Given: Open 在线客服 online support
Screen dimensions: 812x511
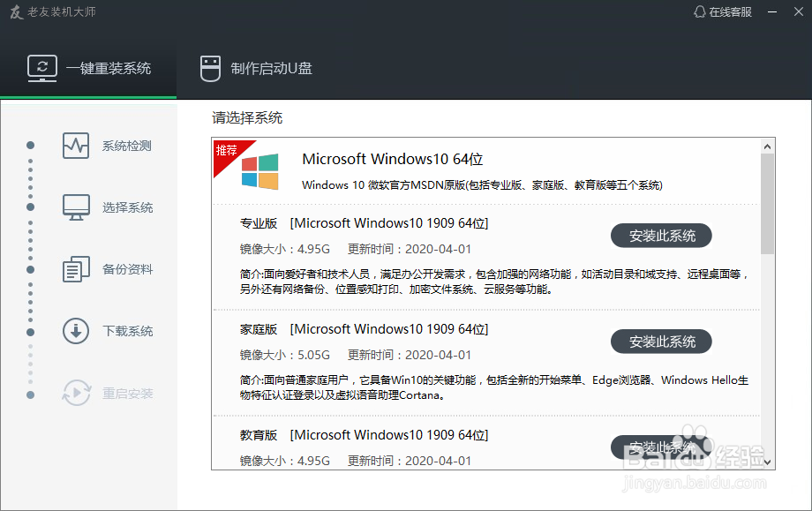Looking at the screenshot, I should pos(722,11).
